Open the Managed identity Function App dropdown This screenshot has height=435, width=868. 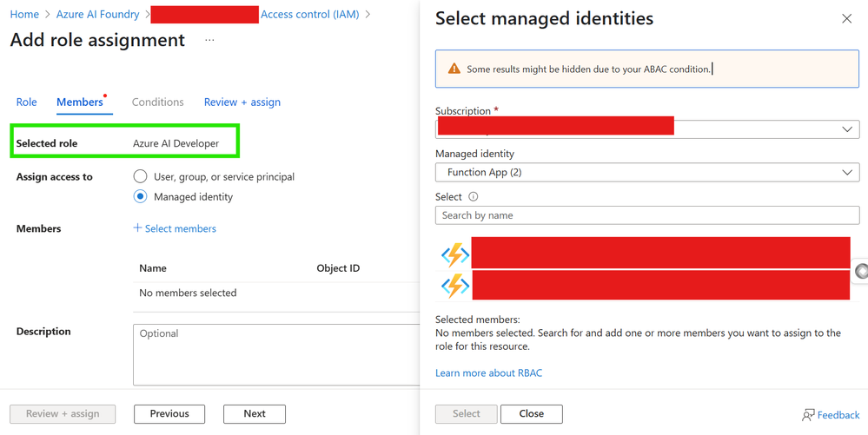click(x=647, y=172)
